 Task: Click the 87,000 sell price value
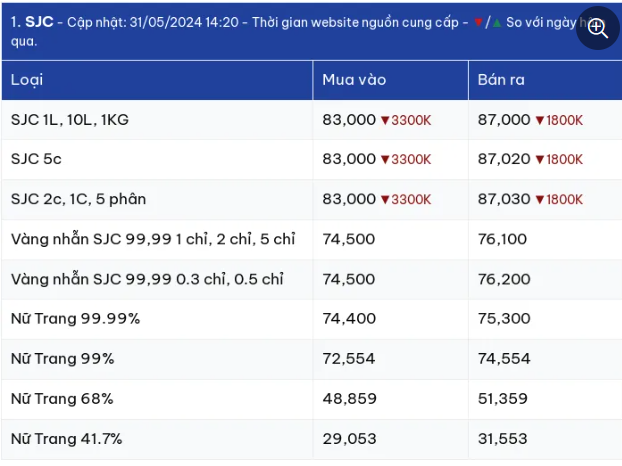pos(504,120)
